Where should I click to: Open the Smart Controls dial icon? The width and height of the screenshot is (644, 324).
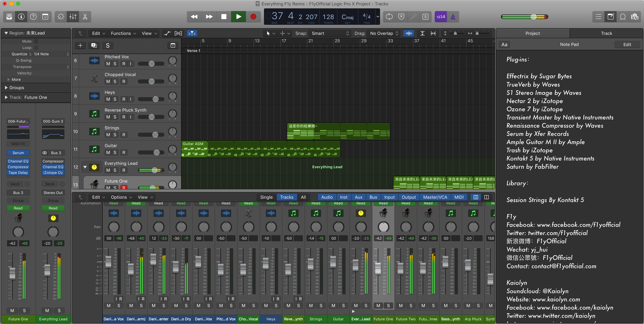pyautogui.click(x=61, y=17)
